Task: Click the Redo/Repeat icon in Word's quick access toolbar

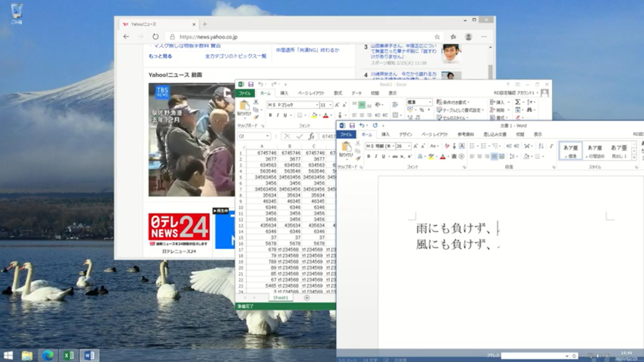Action: pos(375,125)
